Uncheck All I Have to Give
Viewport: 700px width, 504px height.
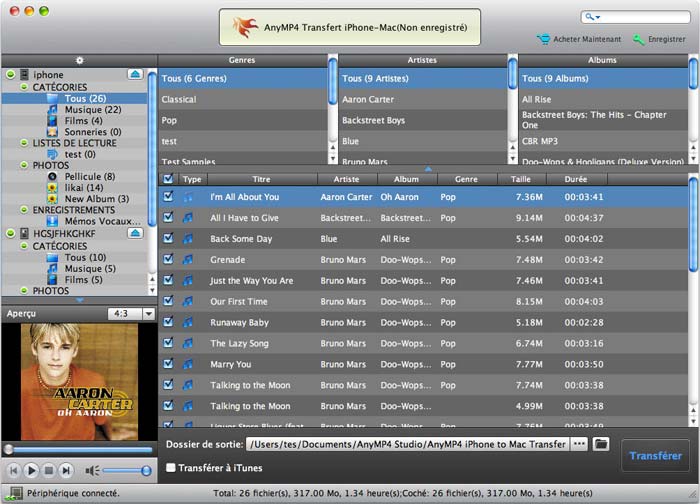168,217
